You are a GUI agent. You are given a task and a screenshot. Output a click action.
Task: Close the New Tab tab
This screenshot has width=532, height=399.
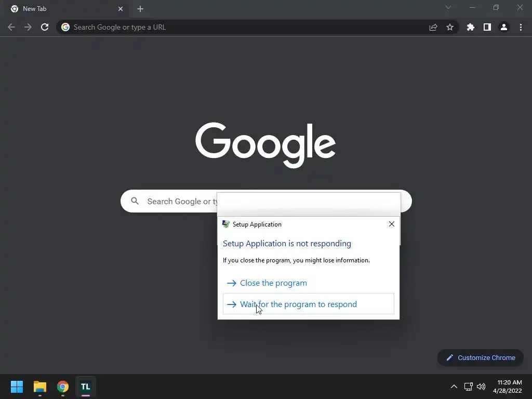(121, 9)
